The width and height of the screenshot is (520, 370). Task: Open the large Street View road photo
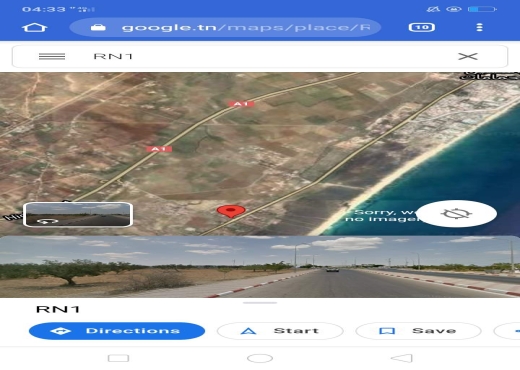(x=260, y=267)
